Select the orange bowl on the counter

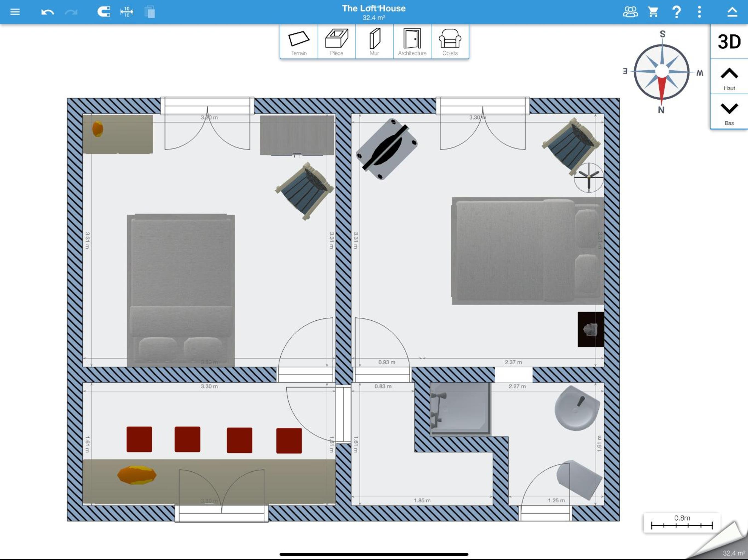pyautogui.click(x=137, y=475)
